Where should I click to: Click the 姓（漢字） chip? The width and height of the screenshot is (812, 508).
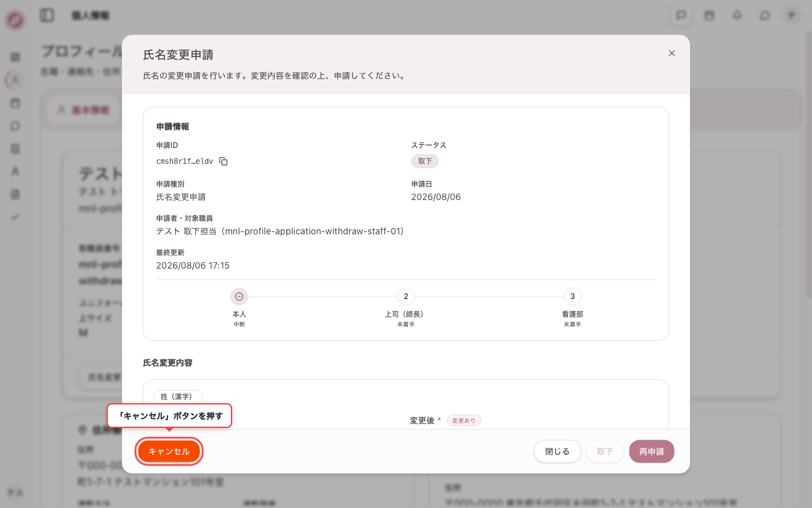[x=178, y=396]
